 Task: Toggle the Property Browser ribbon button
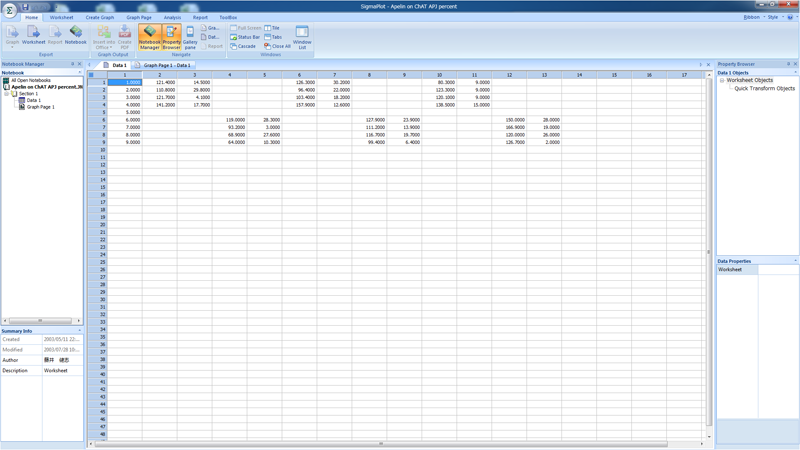click(171, 37)
